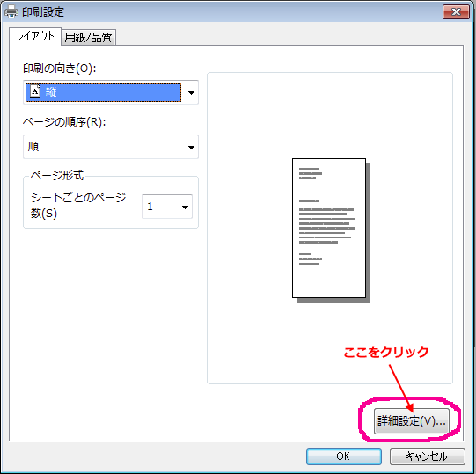Click the portrait page icon beside 縦
Screen dimensions: 476x474
(x=35, y=91)
